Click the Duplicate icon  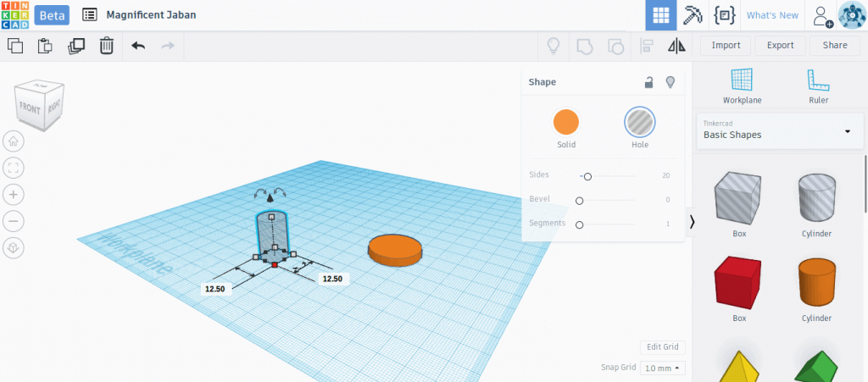(x=75, y=46)
